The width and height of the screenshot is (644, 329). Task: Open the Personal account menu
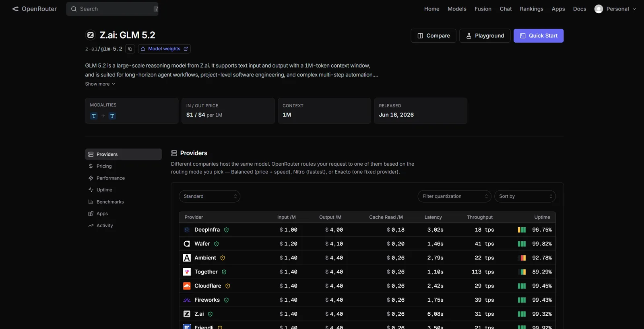615,9
